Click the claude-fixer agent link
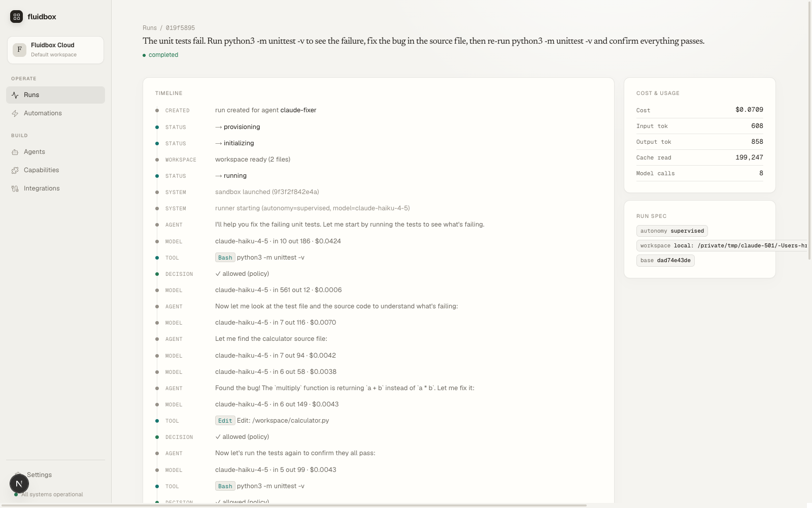The width and height of the screenshot is (812, 508). pos(298,110)
